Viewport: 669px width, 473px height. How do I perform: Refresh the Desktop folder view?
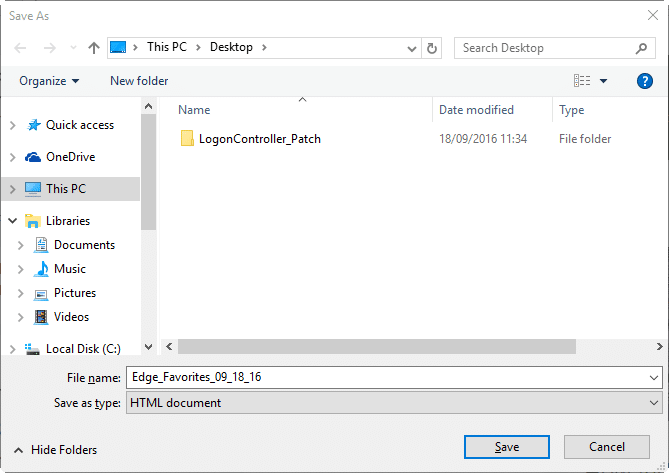[x=432, y=48]
